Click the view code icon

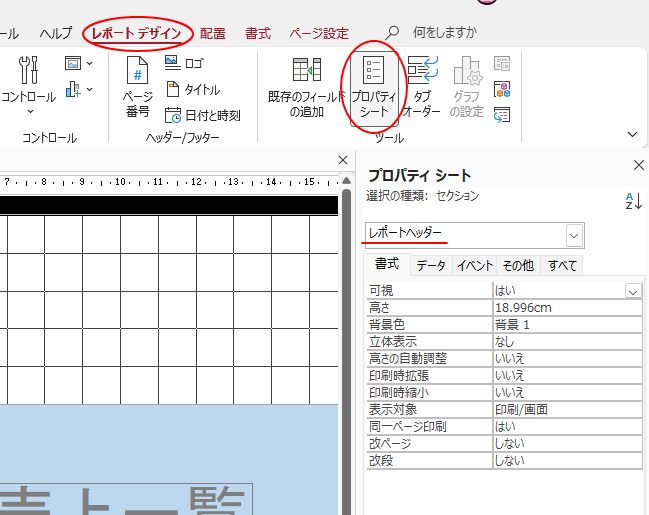502,89
